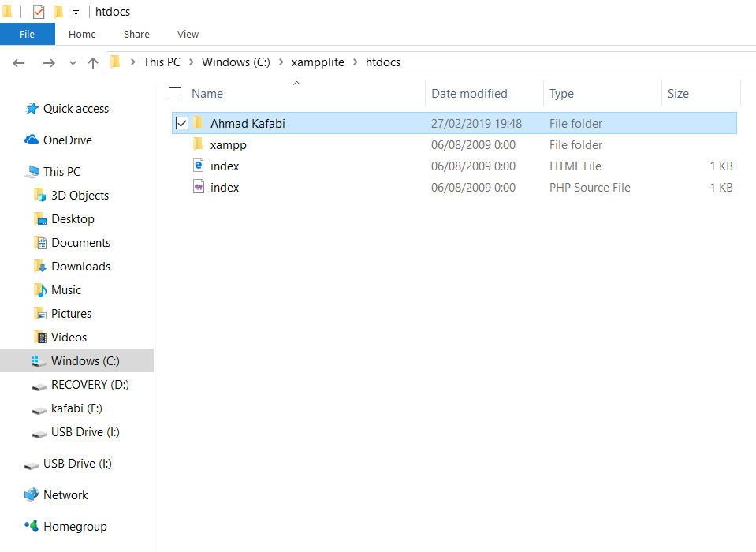The image size is (756, 552).
Task: Switch to the View ribbon tab
Action: click(x=188, y=34)
